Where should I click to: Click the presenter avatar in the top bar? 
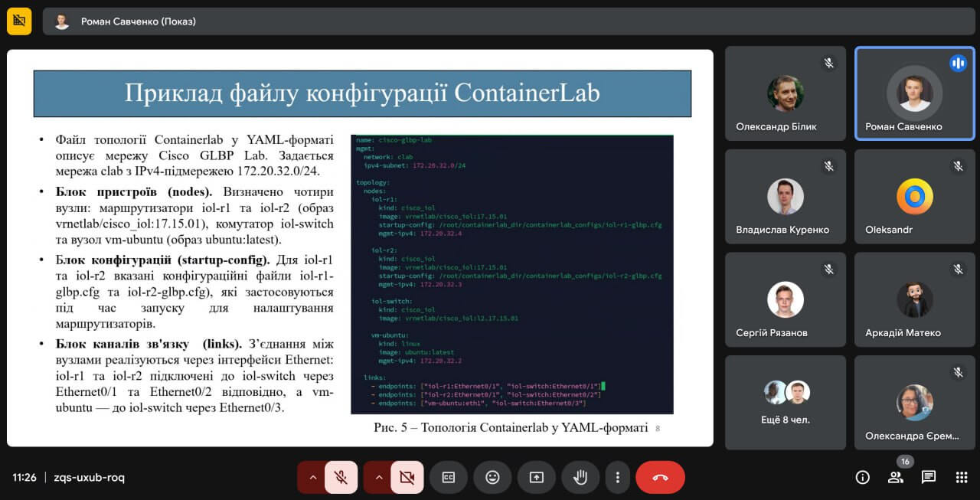(x=62, y=21)
